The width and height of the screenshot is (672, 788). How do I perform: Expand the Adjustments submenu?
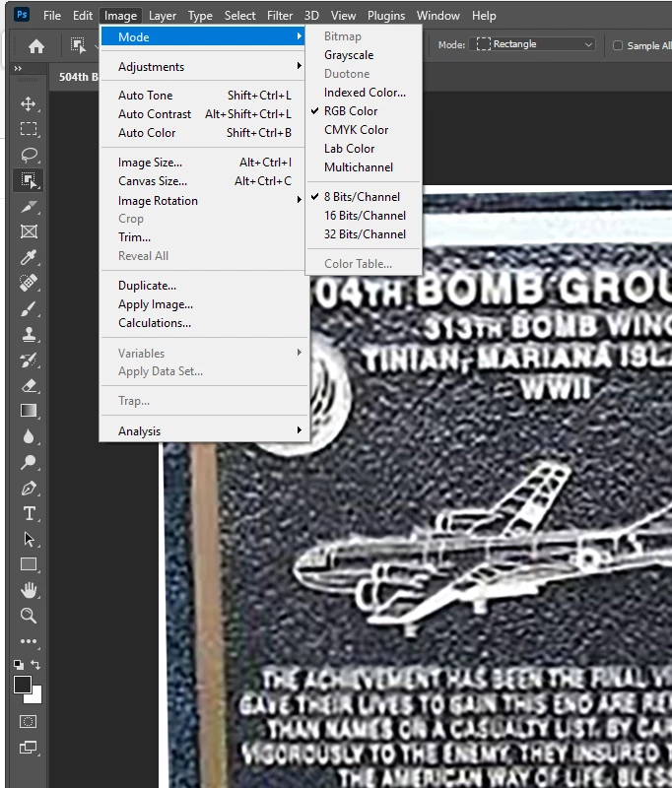(x=203, y=67)
